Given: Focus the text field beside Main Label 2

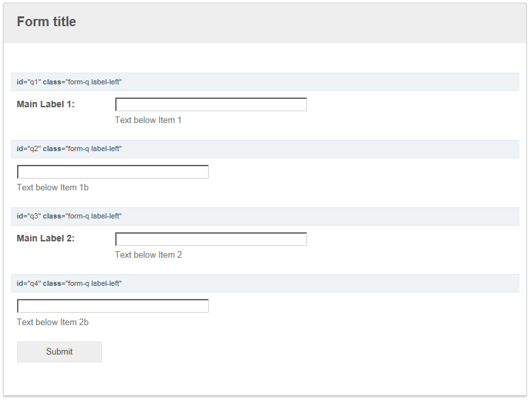Looking at the screenshot, I should click(211, 239).
